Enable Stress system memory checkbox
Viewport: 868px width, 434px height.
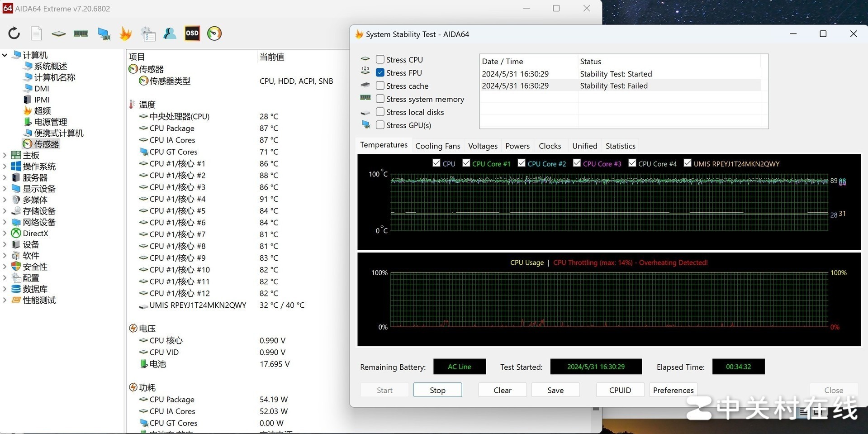380,99
